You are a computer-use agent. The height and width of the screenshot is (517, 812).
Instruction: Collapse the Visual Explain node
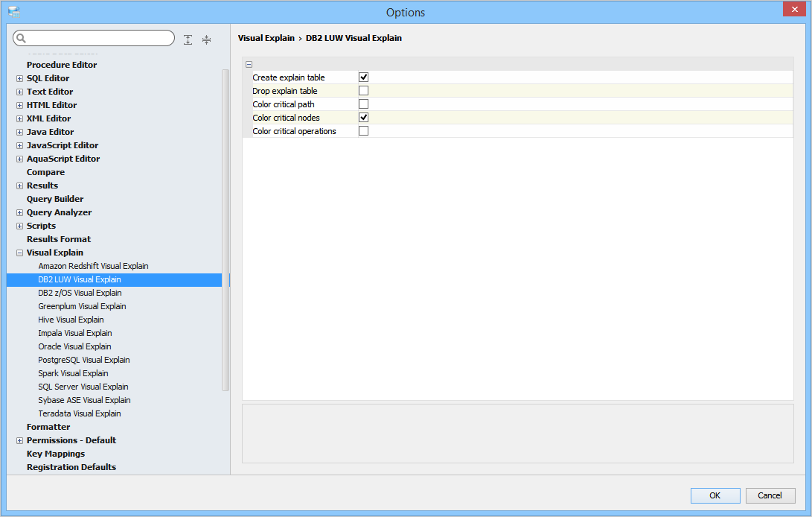19,253
